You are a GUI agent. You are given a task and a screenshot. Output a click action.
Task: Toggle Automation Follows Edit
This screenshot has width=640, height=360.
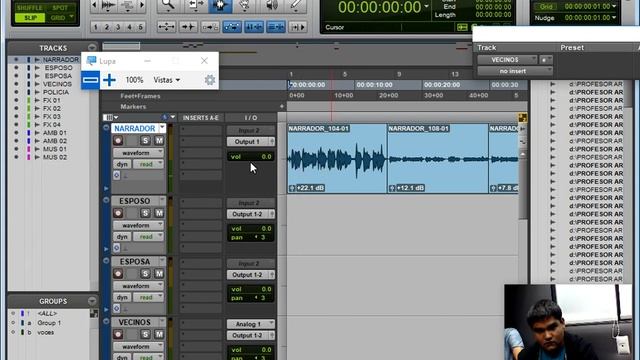coord(232,27)
